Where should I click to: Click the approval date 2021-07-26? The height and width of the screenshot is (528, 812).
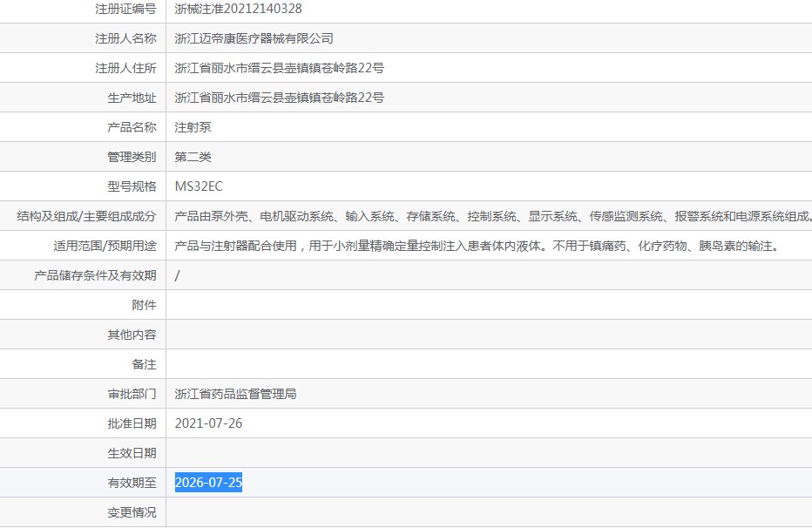[x=209, y=423]
